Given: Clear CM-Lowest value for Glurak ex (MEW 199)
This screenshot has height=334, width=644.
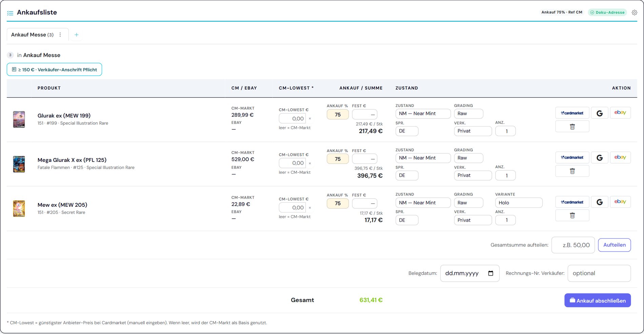Looking at the screenshot, I should tap(310, 119).
